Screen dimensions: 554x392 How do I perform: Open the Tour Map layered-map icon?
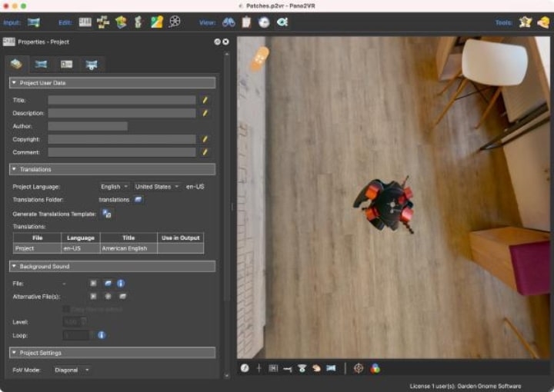(121, 22)
